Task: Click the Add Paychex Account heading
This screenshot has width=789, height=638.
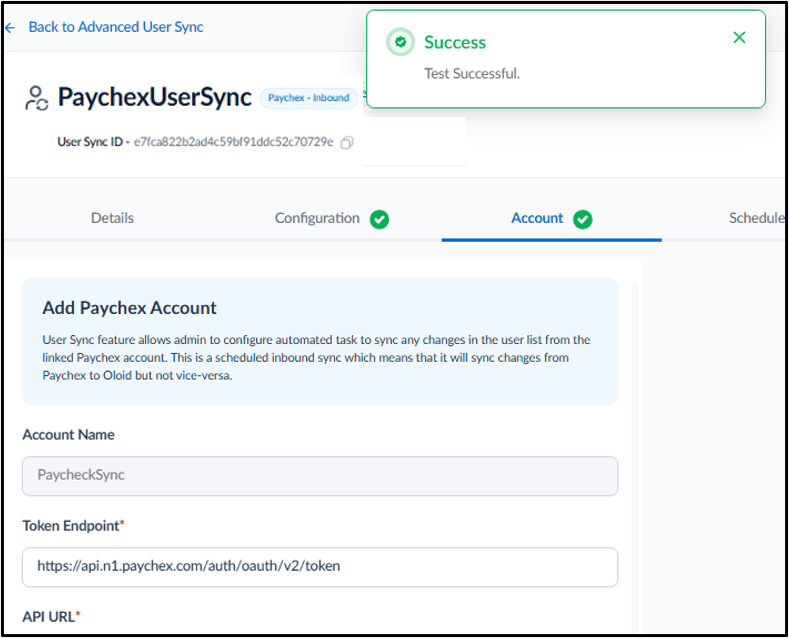Action: (129, 308)
